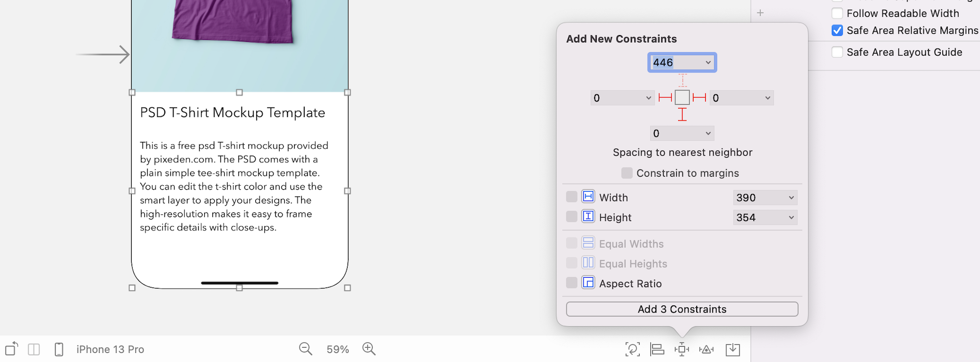The width and height of the screenshot is (980, 362).
Task: Click the Embed In icon
Action: tap(732, 349)
